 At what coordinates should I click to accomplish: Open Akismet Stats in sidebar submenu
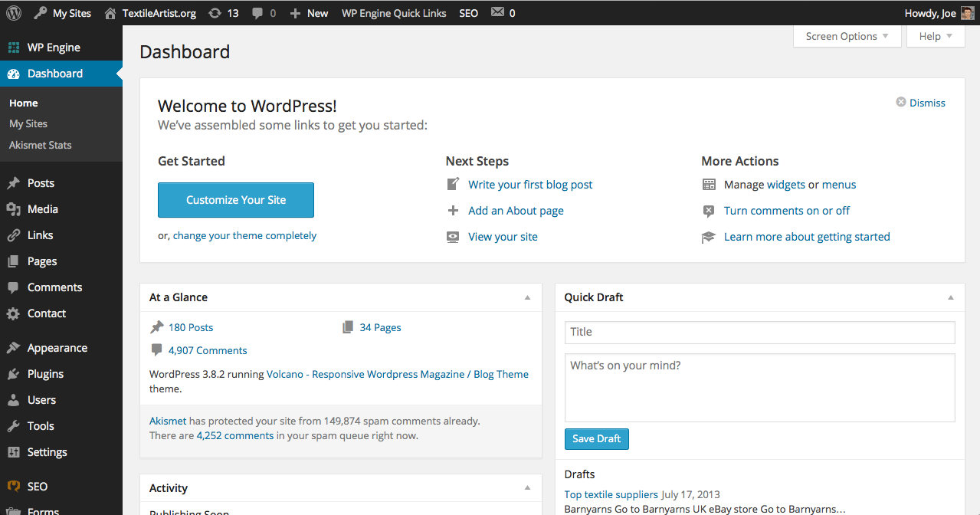pyautogui.click(x=41, y=145)
